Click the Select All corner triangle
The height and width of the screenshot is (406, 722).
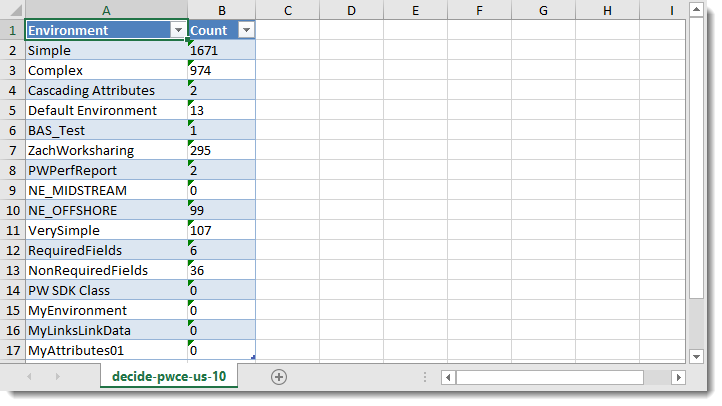click(x=12, y=10)
